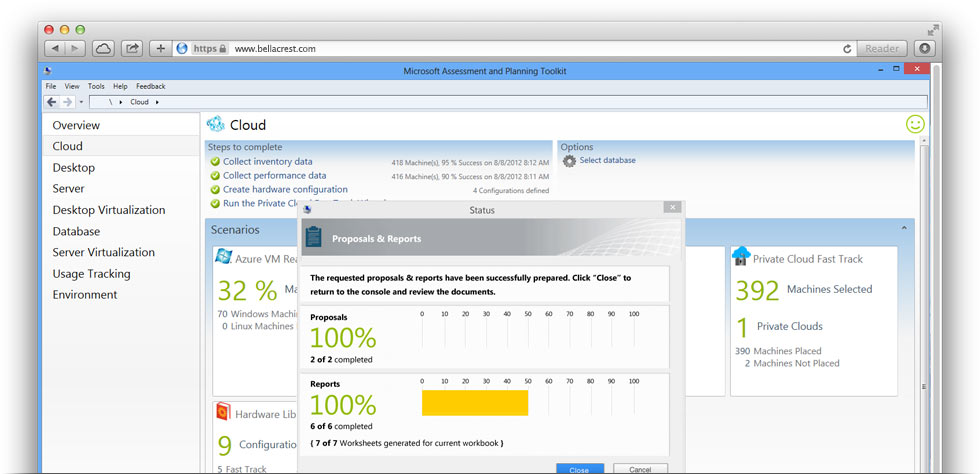Click the Collect inventory data link
The width and height of the screenshot is (980, 474).
pos(268,161)
